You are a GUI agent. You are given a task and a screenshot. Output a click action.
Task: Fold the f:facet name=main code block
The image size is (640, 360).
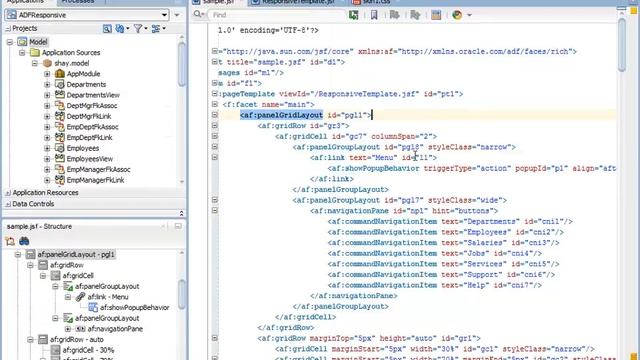(x=215, y=104)
